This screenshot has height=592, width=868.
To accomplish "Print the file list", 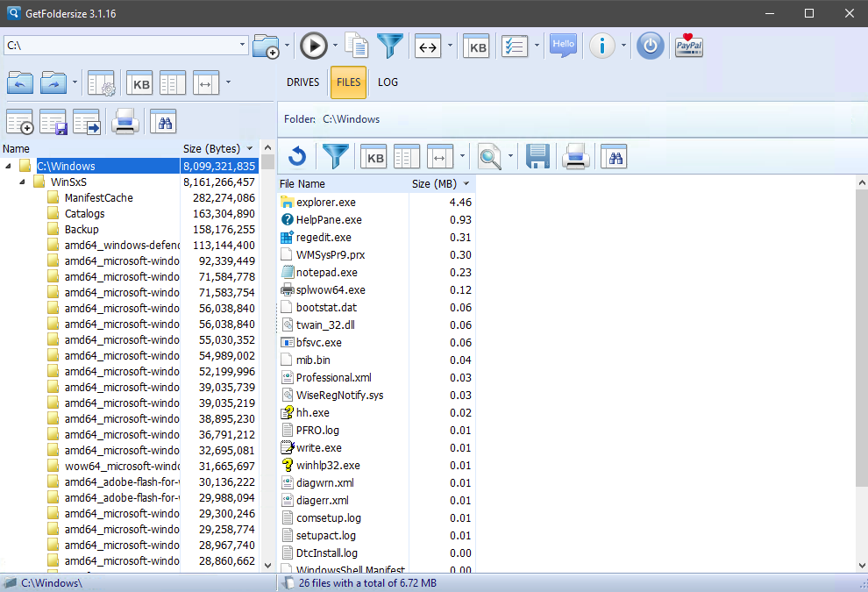I will (576, 157).
